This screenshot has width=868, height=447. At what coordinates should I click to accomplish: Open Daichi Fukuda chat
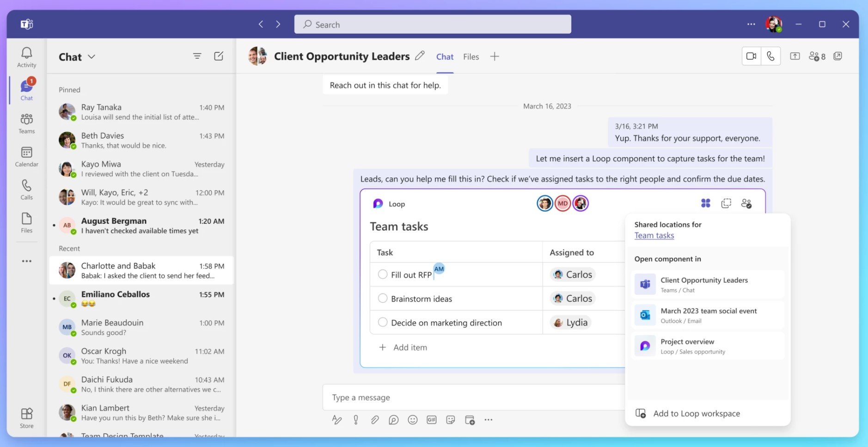point(141,384)
